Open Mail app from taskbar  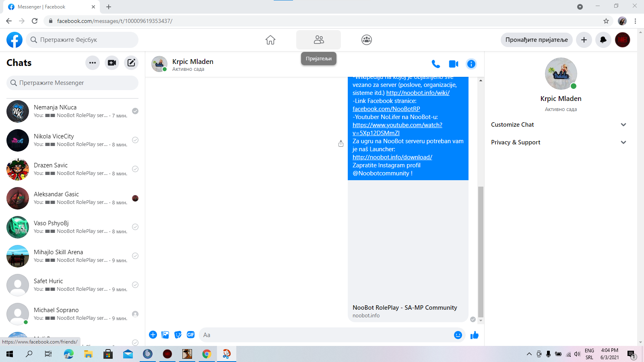tap(128, 354)
